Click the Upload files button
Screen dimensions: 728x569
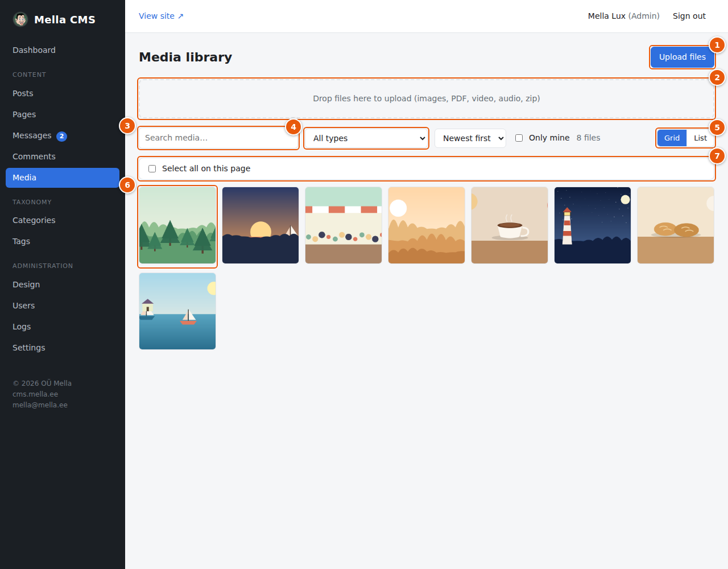click(x=682, y=57)
